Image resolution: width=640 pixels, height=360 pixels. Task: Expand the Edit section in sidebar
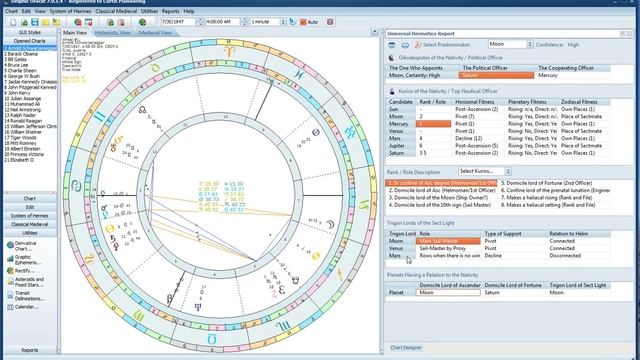click(x=30, y=207)
